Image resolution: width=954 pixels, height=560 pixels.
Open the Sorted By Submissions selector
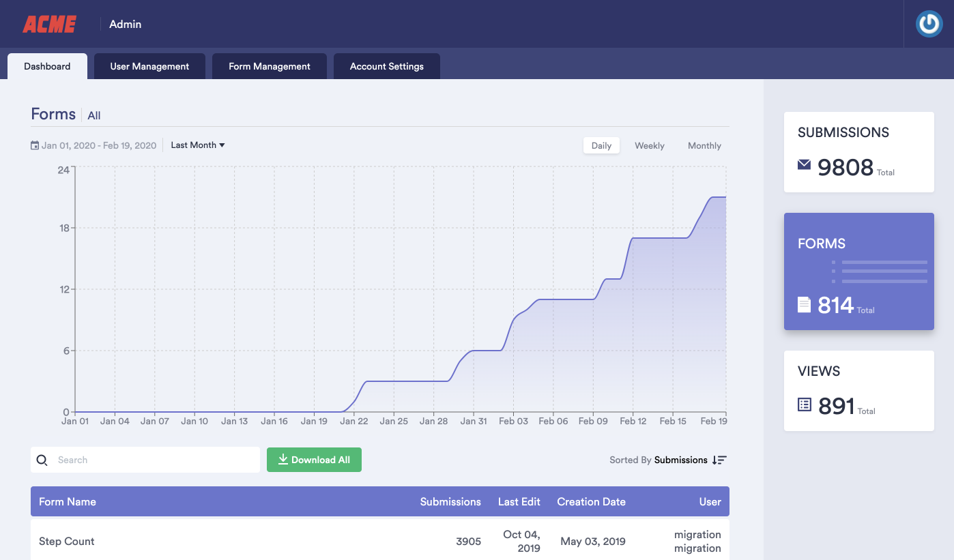pos(680,460)
